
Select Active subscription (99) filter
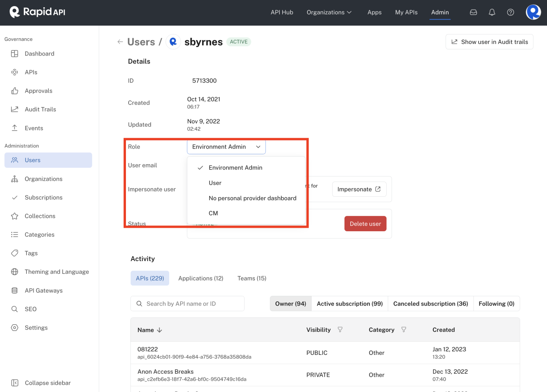(349, 304)
